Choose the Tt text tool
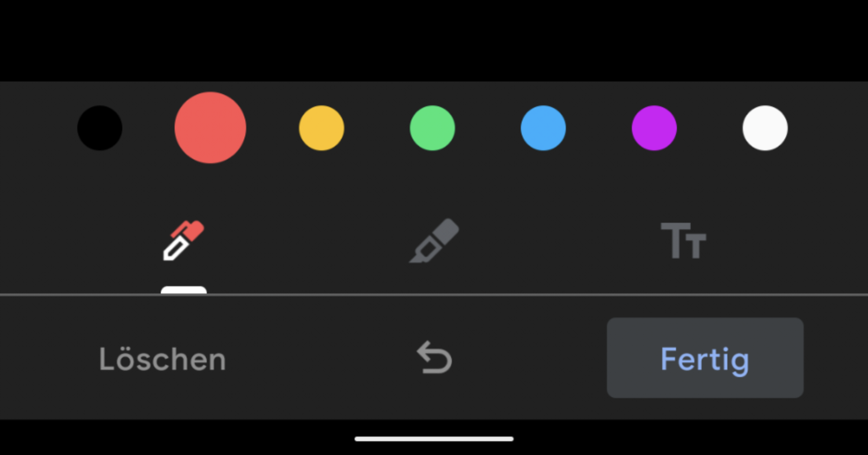This screenshot has width=868, height=455. 684,240
